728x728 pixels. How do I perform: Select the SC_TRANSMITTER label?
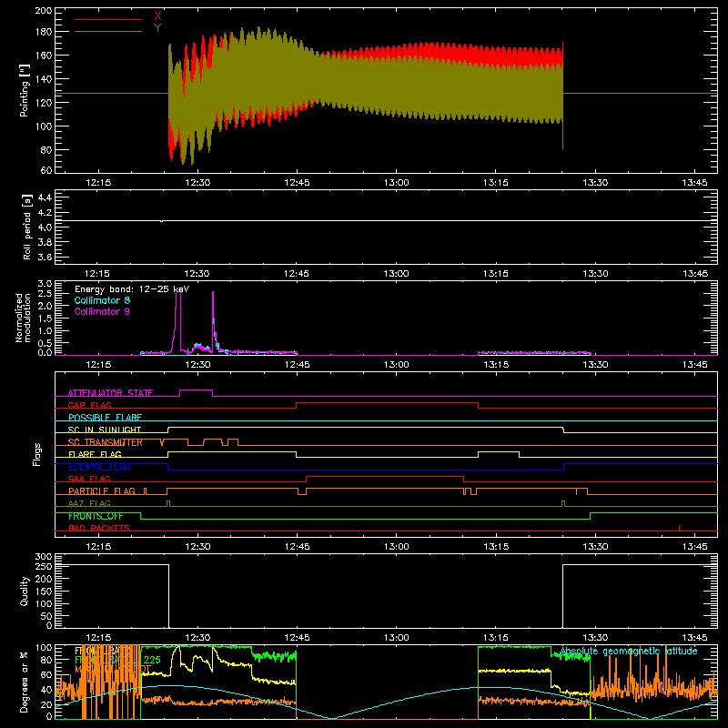[106, 442]
